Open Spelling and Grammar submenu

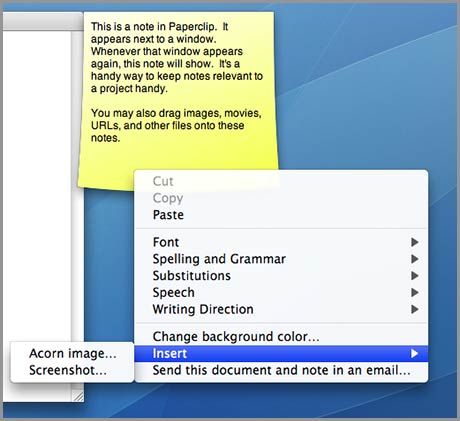(x=281, y=259)
